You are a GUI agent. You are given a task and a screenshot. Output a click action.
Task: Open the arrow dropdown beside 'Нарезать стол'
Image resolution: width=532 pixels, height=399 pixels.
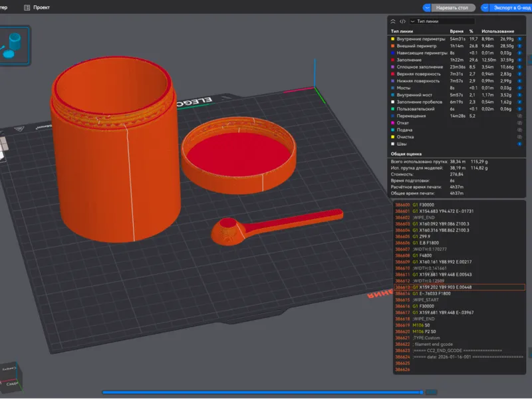(427, 7)
